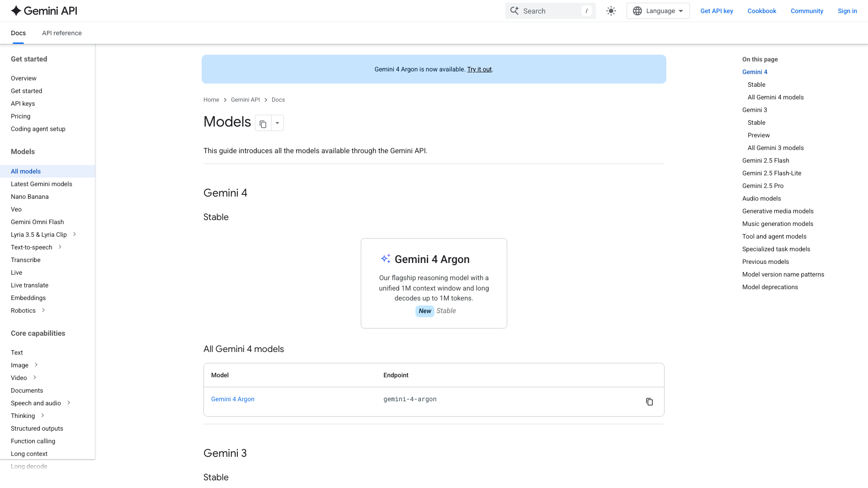Image resolution: width=868 pixels, height=488 pixels.
Task: Go to Home breadcrumb
Action: click(x=211, y=100)
